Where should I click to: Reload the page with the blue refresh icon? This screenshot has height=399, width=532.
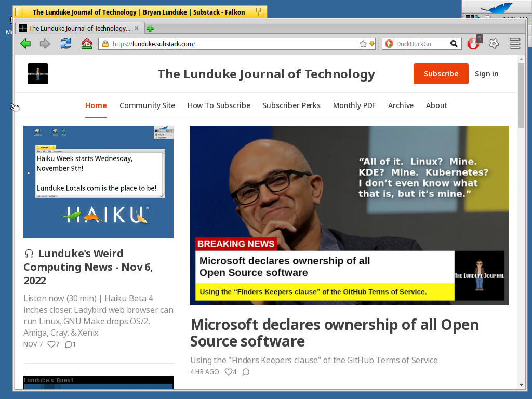(66, 44)
